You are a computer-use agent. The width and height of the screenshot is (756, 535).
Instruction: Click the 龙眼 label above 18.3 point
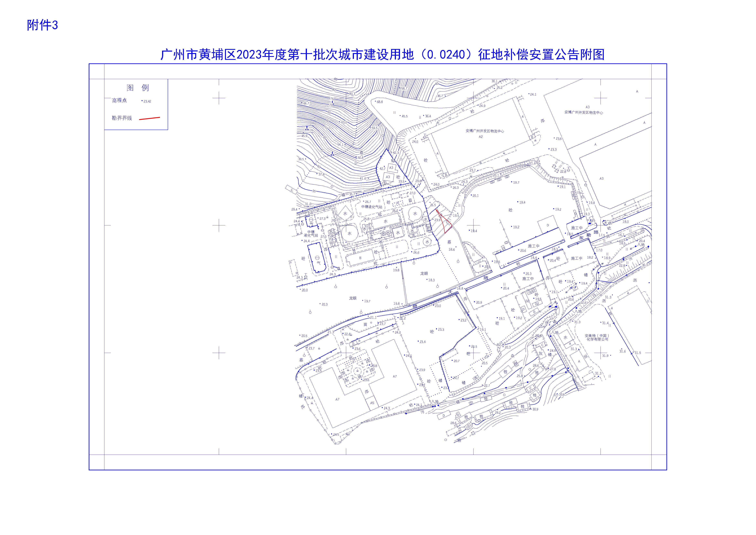pyautogui.click(x=424, y=273)
